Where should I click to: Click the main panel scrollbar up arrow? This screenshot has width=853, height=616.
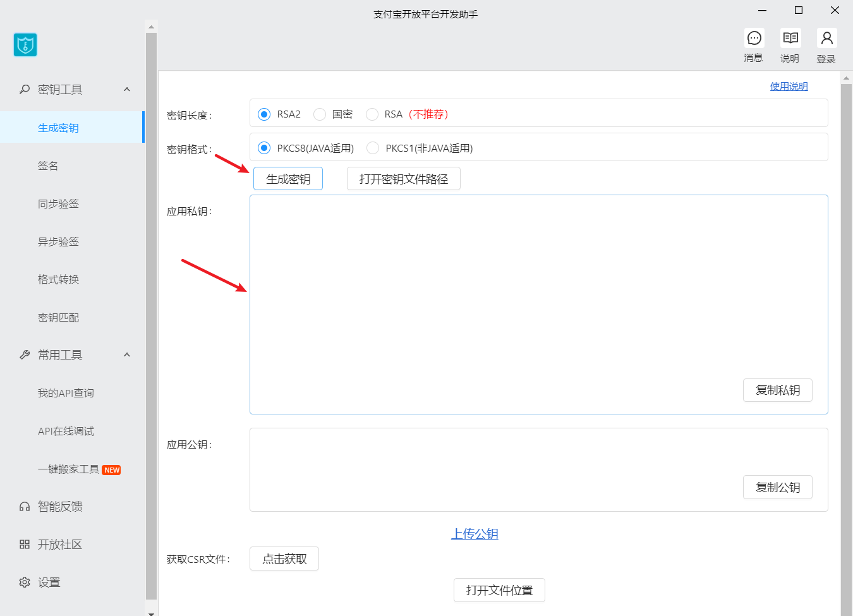(x=847, y=77)
